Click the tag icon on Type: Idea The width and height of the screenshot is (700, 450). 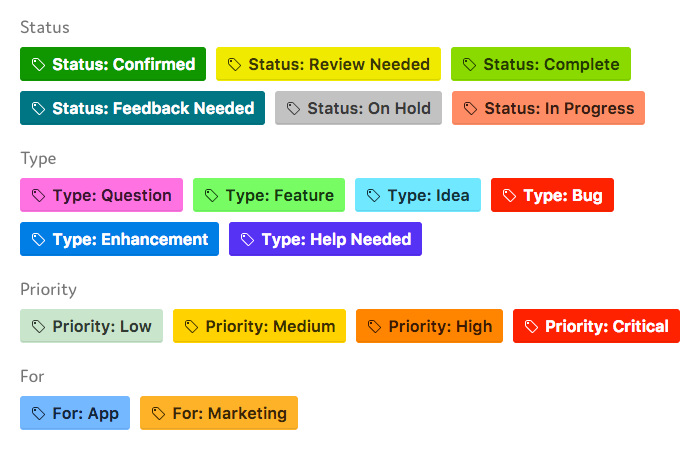[373, 195]
